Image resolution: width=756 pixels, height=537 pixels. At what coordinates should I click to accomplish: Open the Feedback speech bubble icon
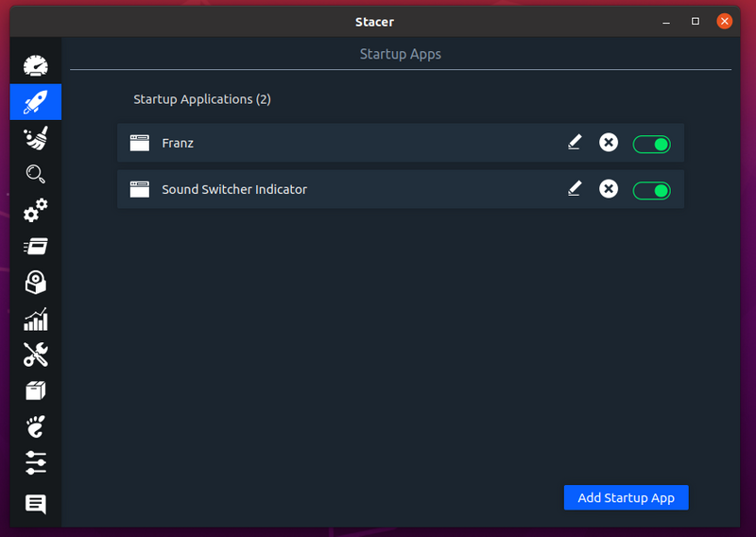click(x=36, y=504)
